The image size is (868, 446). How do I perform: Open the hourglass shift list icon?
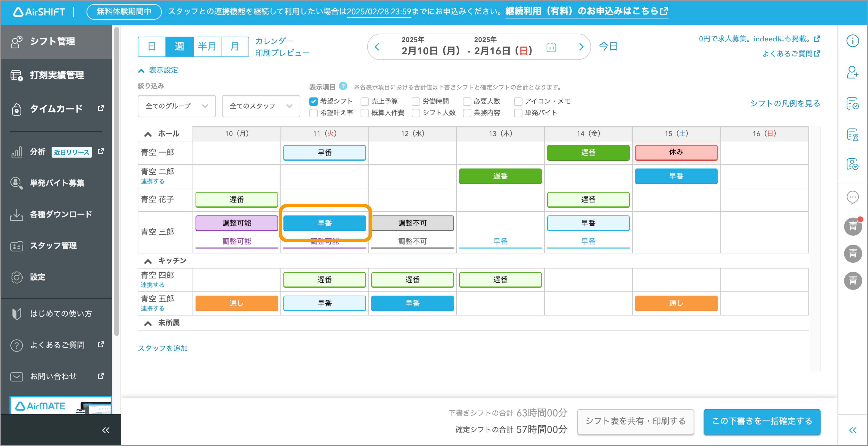[852, 135]
